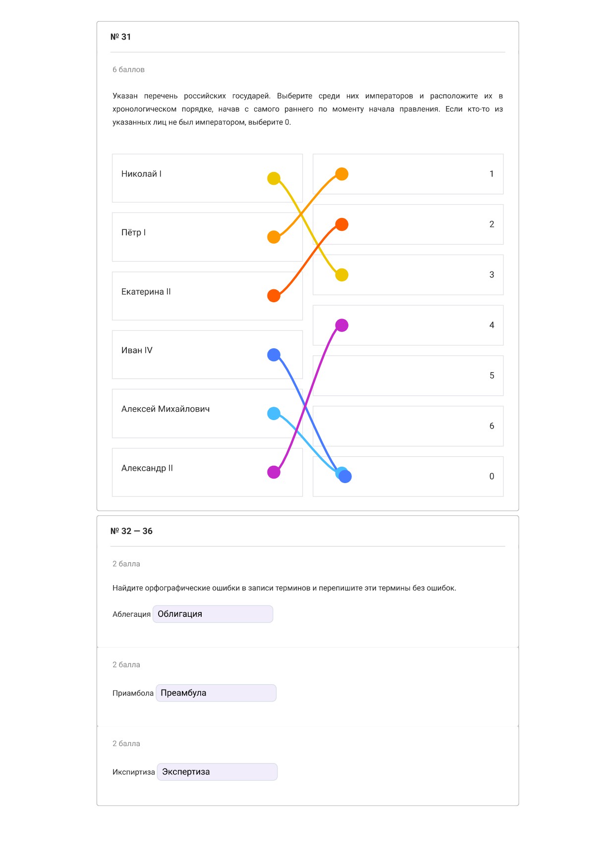Viewport: 614px width, 868px height.
Task: Click the Екатерина II item box
Action: [x=207, y=296]
